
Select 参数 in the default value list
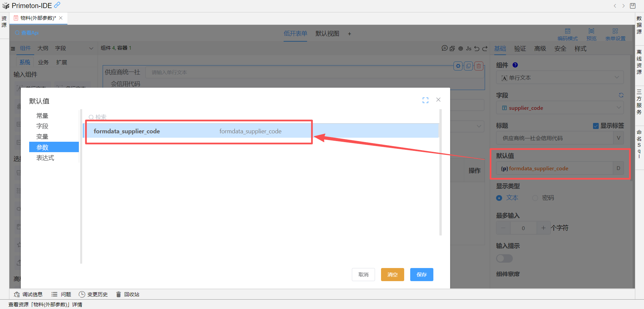pos(54,147)
